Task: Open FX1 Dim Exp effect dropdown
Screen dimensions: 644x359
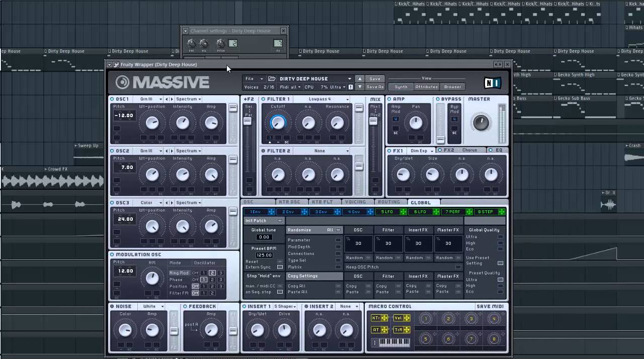Action: [421, 151]
